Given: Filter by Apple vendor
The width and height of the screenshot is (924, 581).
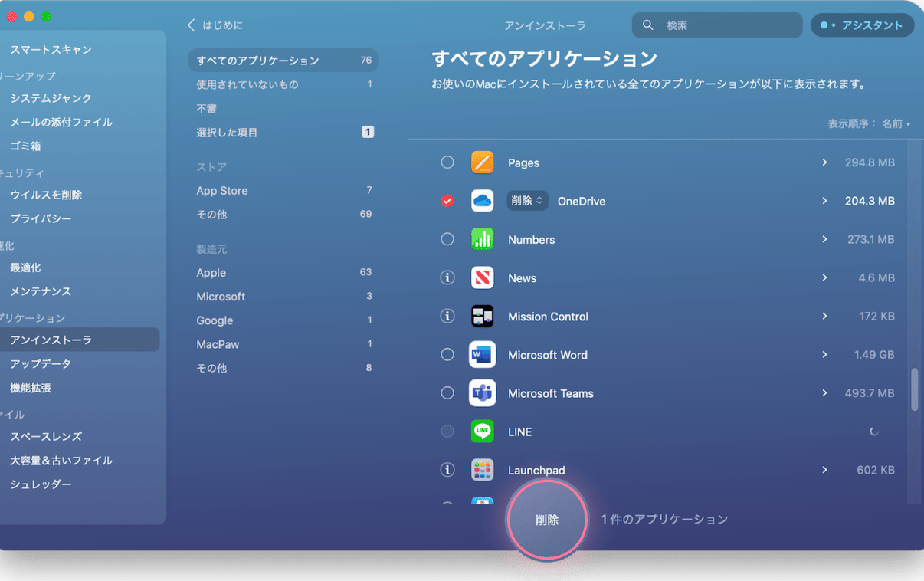Looking at the screenshot, I should click(x=283, y=273).
